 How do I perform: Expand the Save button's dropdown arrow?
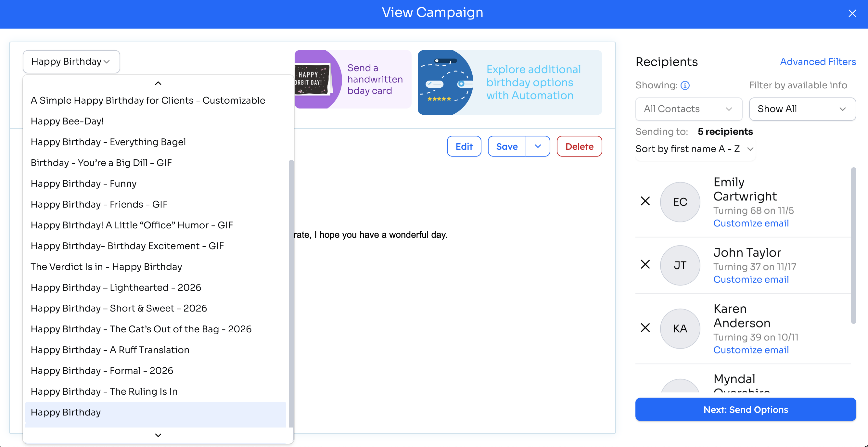pyautogui.click(x=538, y=147)
